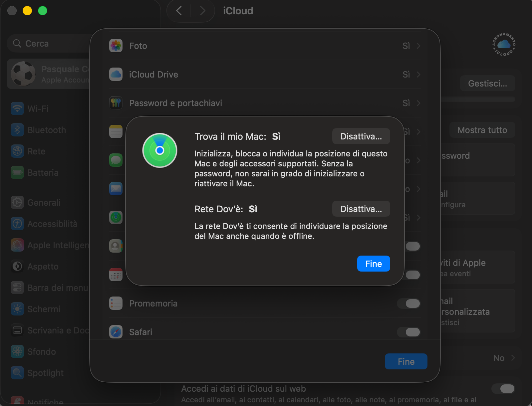Click the Generali gear sidebar icon
The height and width of the screenshot is (406, 532).
coord(17,202)
